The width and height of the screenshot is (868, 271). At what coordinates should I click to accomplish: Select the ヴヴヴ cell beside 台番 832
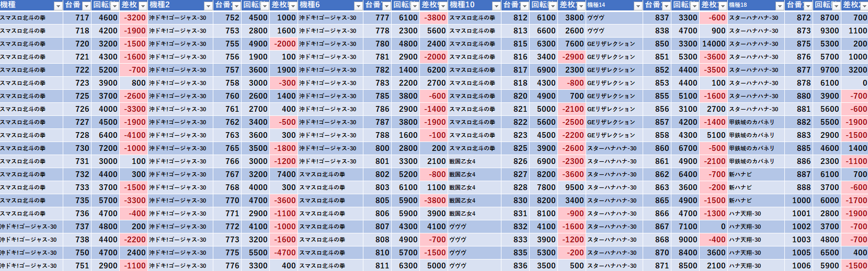tap(475, 227)
